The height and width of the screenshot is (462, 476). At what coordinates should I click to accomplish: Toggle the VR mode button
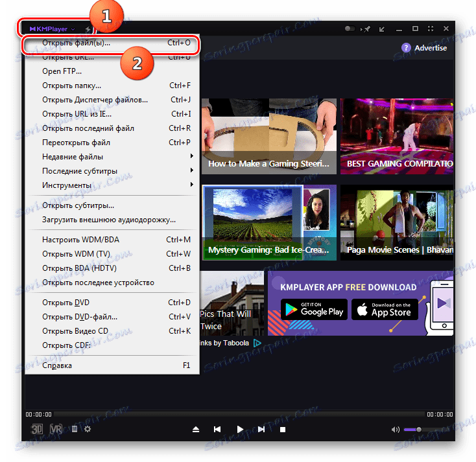[56, 429]
